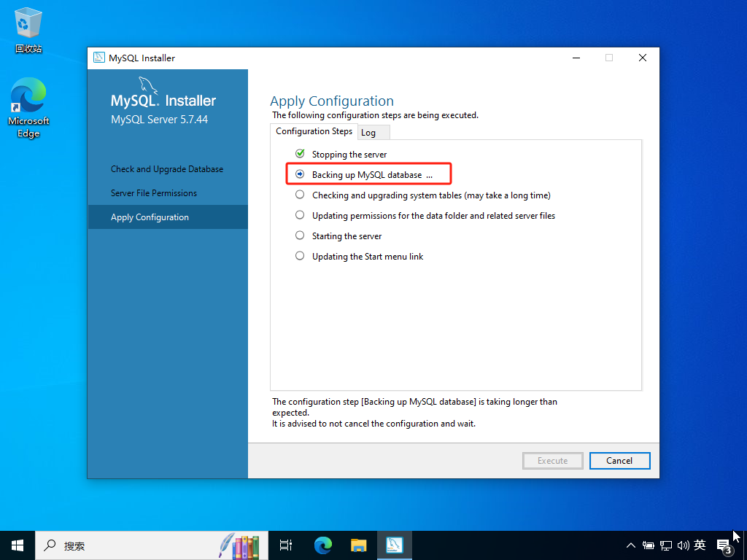Click the Windows Start button
Screen dimensions: 747x560
tap(18, 545)
